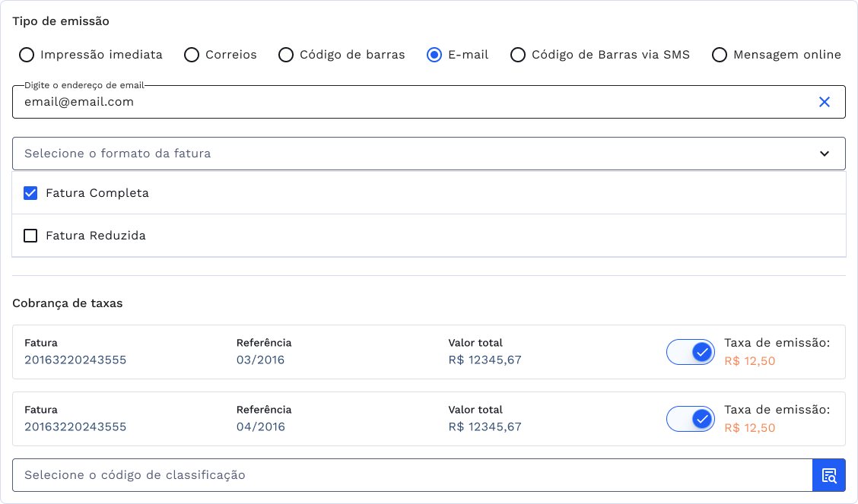
Task: Disable emission fee toggle for reference 03/2016
Action: click(691, 352)
